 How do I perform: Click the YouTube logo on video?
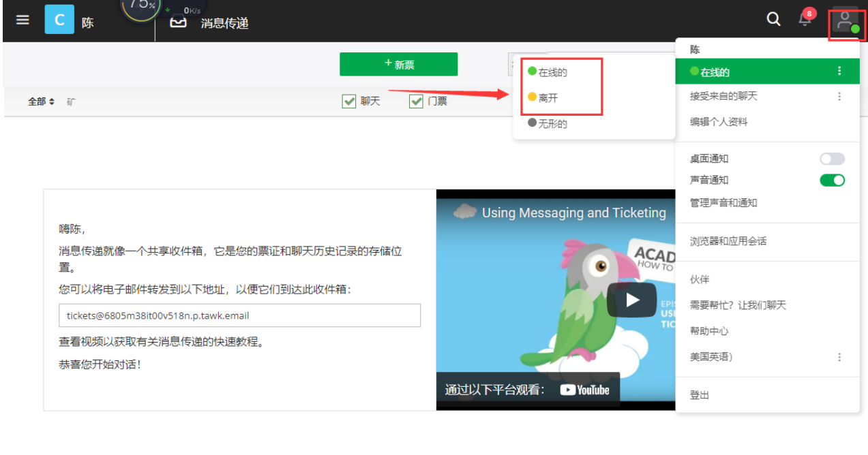coord(584,390)
